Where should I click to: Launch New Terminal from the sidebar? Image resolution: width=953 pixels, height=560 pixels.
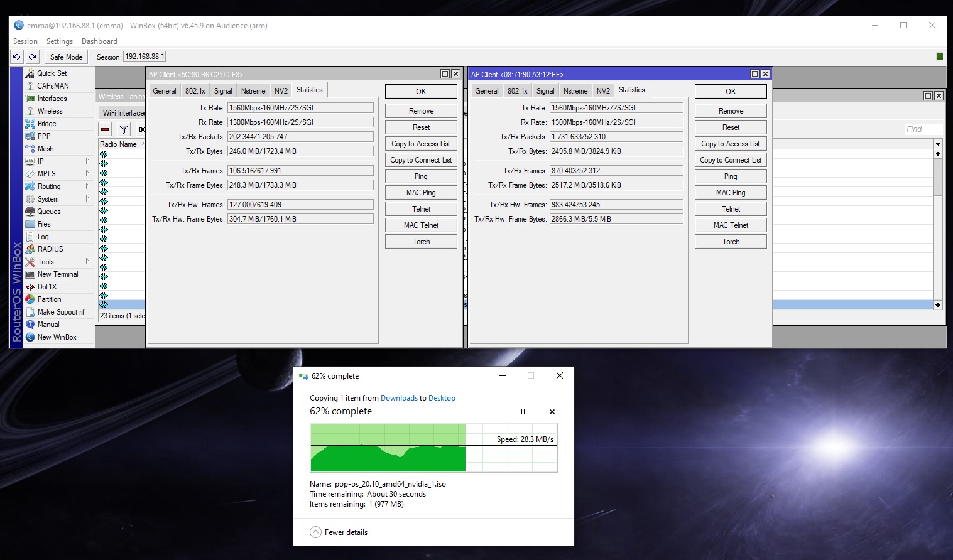(x=58, y=274)
